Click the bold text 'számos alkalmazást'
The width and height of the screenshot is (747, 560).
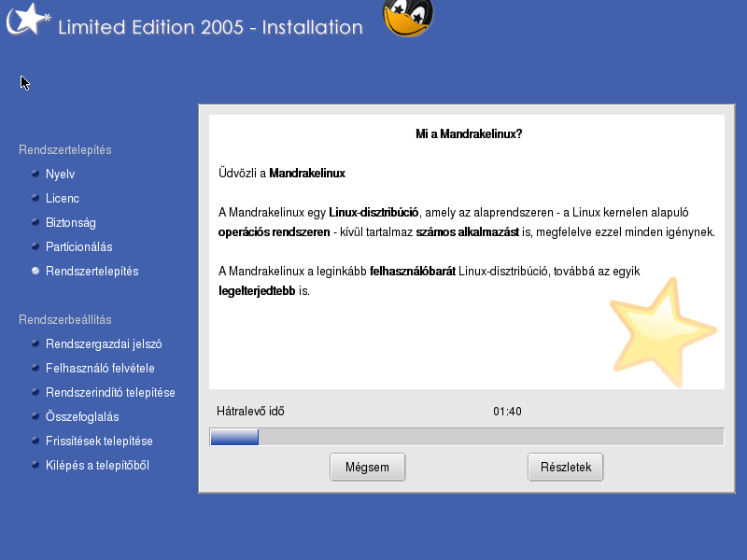point(468,231)
